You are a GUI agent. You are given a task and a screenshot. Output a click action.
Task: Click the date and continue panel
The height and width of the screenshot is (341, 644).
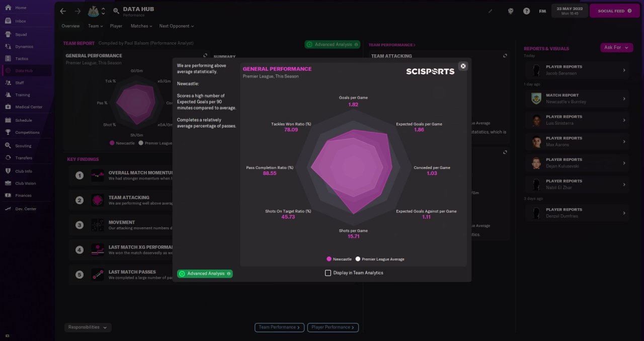[x=569, y=11]
